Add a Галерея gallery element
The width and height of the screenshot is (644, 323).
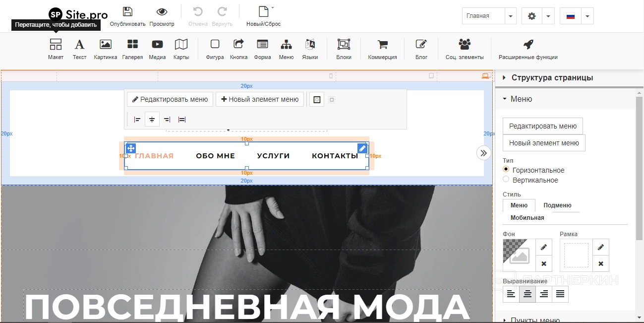(x=132, y=49)
